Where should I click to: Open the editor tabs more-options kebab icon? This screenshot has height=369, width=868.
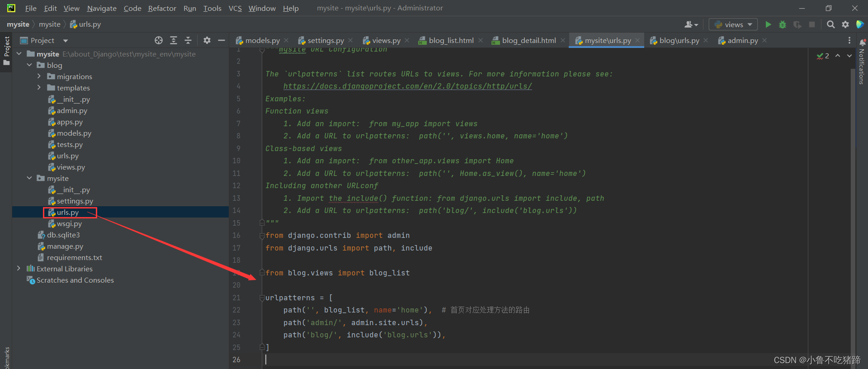tap(849, 40)
